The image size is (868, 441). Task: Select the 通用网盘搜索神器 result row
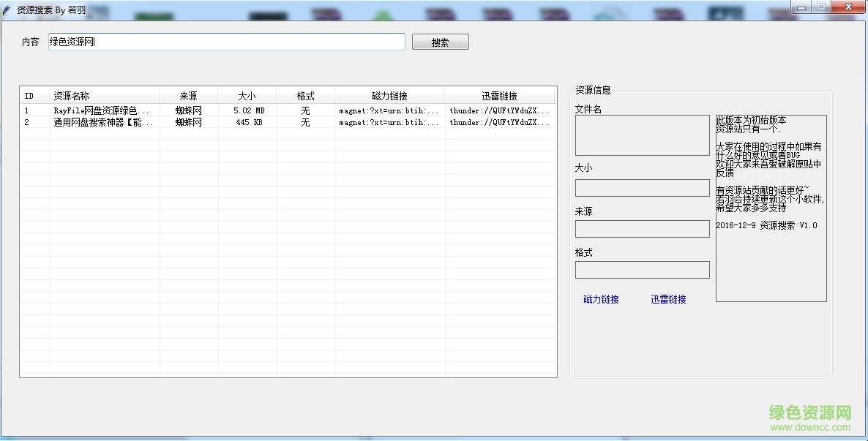(x=103, y=122)
